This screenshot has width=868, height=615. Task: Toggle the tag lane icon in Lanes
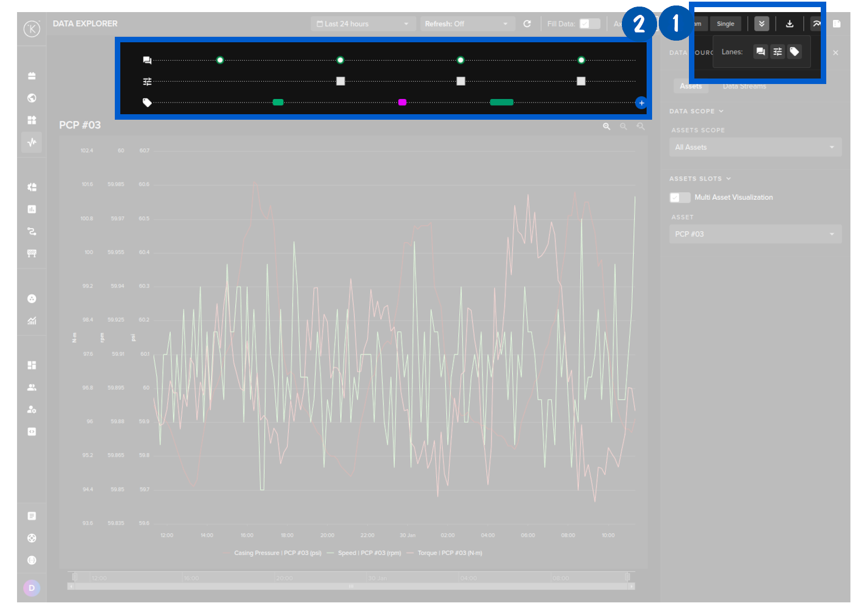tap(794, 52)
